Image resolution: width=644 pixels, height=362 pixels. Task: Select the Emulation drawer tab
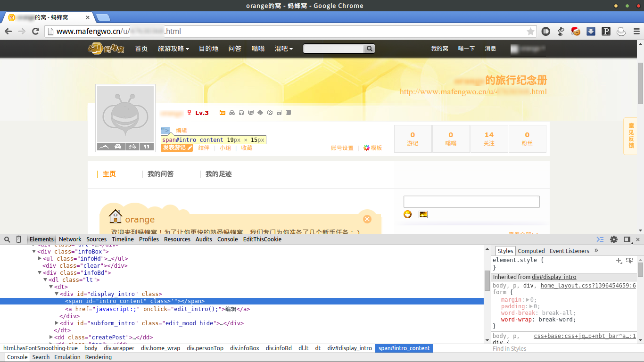(67, 357)
